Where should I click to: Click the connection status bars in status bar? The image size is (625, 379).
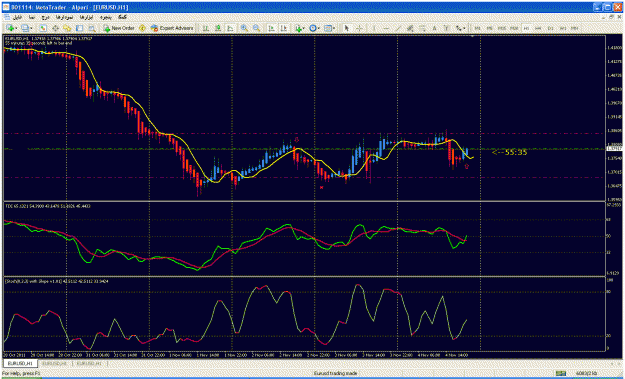pyautogui.click(x=560, y=374)
